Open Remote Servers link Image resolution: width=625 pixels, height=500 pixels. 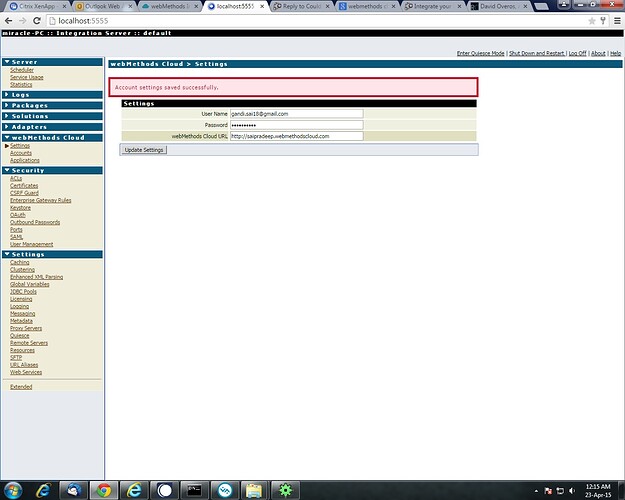coord(29,343)
